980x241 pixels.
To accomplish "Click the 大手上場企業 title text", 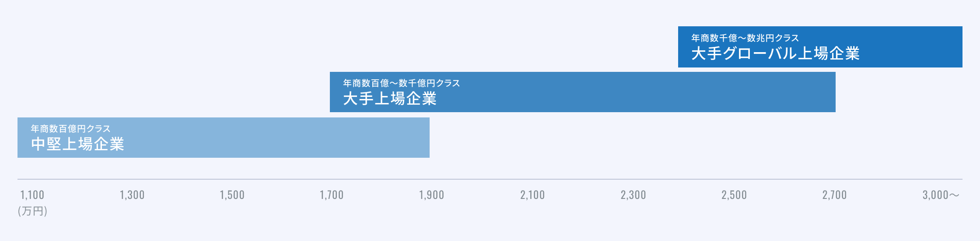I will click(390, 99).
